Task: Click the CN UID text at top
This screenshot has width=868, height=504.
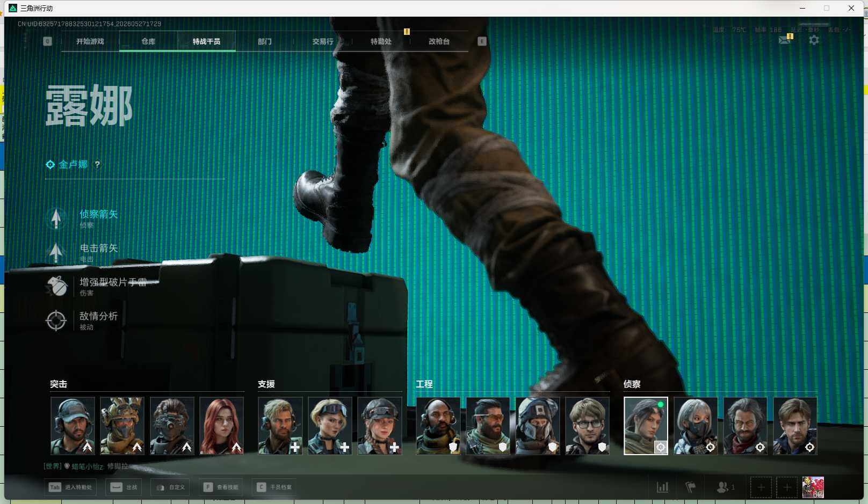Action: coord(89,24)
